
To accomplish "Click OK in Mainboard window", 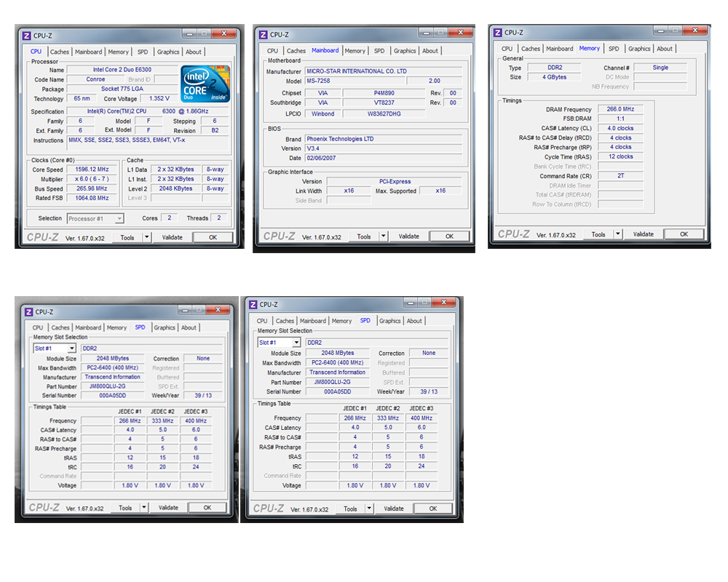I will point(450,236).
